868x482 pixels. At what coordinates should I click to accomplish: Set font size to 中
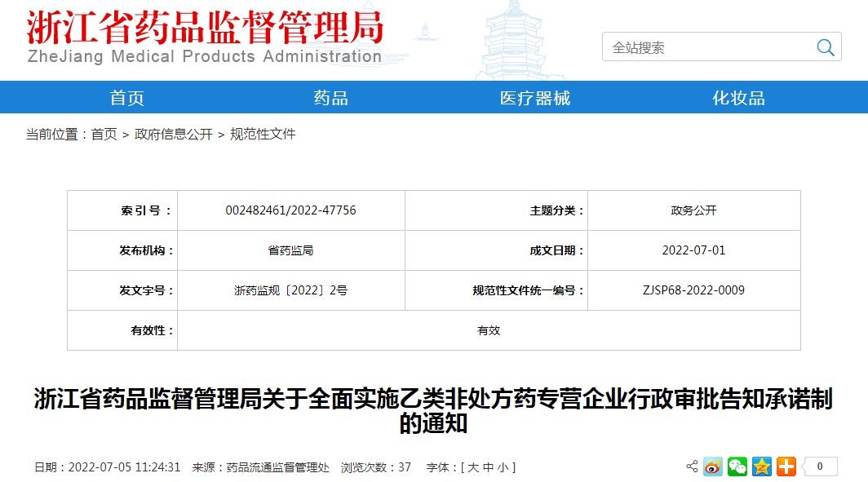pyautogui.click(x=493, y=467)
